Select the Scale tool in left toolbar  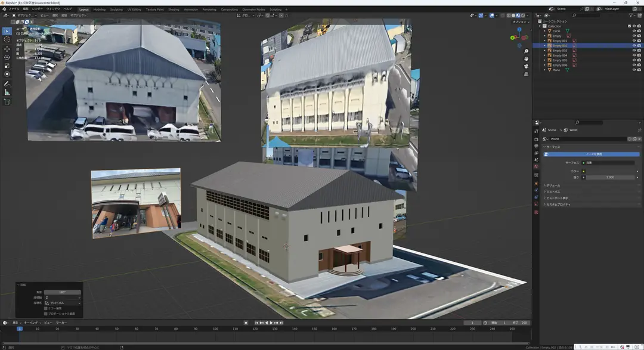[x=7, y=66]
